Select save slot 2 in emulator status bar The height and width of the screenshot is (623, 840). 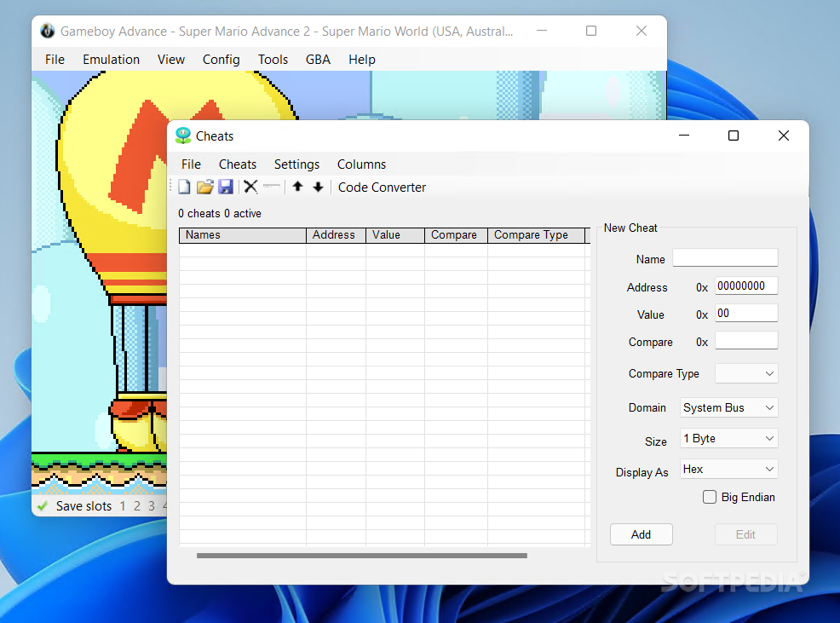pos(137,506)
